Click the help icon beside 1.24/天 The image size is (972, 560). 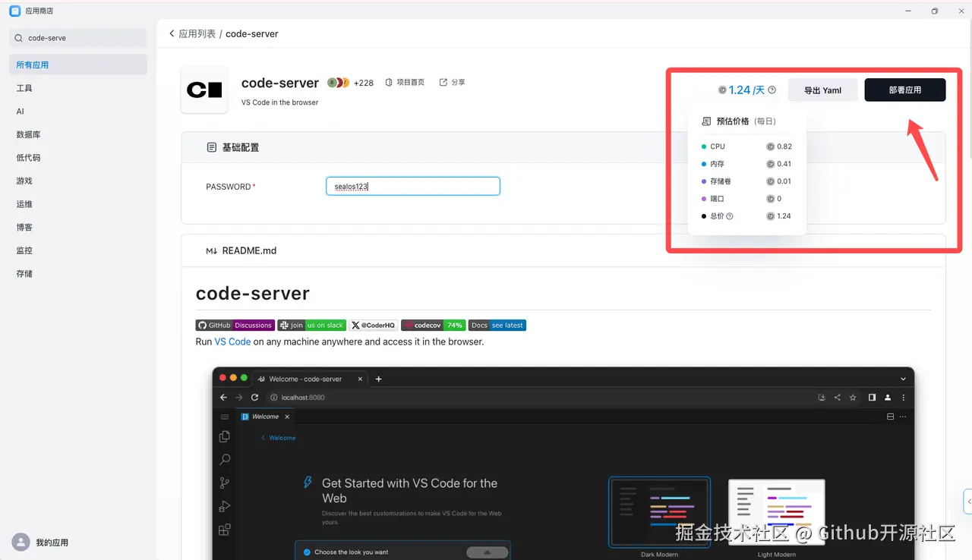[772, 90]
